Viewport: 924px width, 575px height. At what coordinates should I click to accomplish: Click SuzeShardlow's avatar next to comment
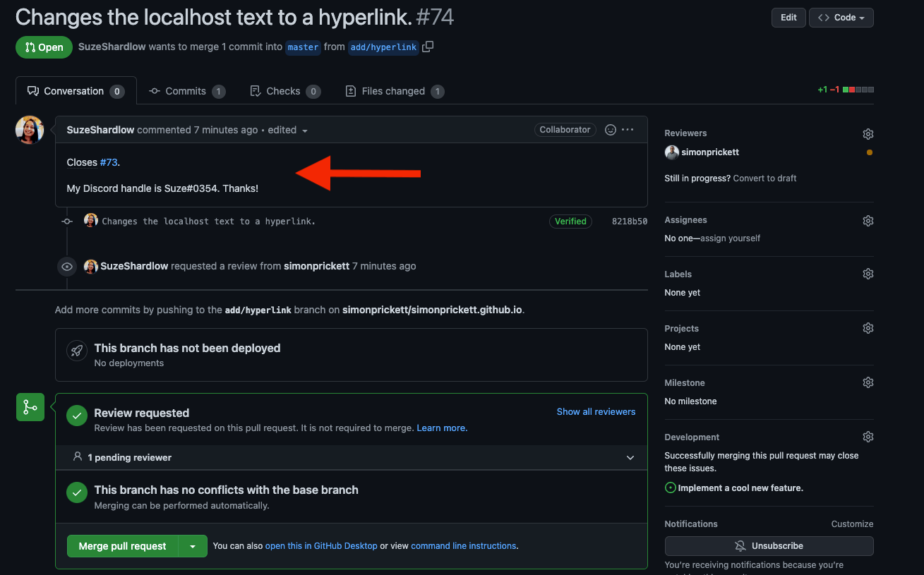point(30,130)
